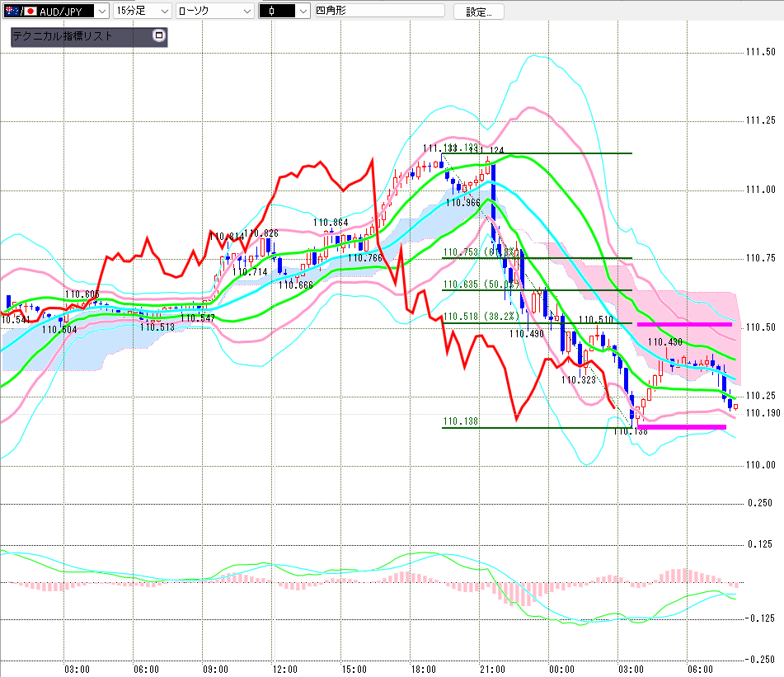This screenshot has width=784, height=677.
Task: Click the 110.966 price label
Action: (463, 203)
